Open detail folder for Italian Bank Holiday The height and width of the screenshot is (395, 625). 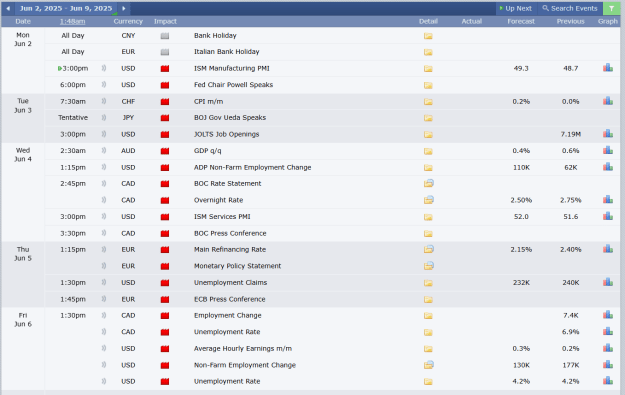click(428, 52)
